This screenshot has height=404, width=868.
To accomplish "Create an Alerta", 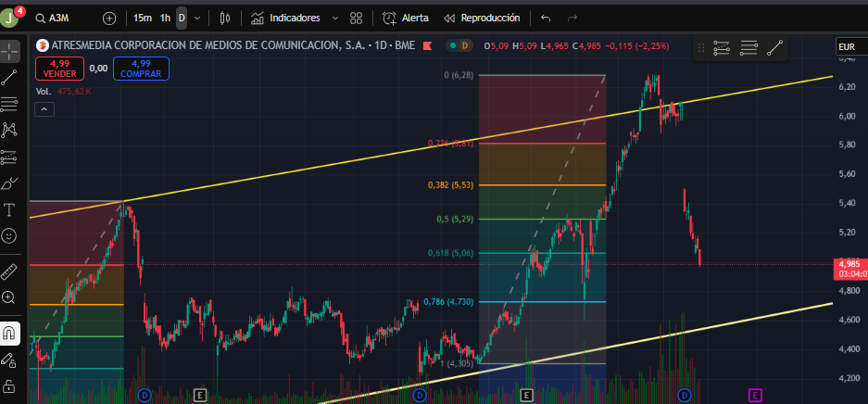I will point(406,19).
